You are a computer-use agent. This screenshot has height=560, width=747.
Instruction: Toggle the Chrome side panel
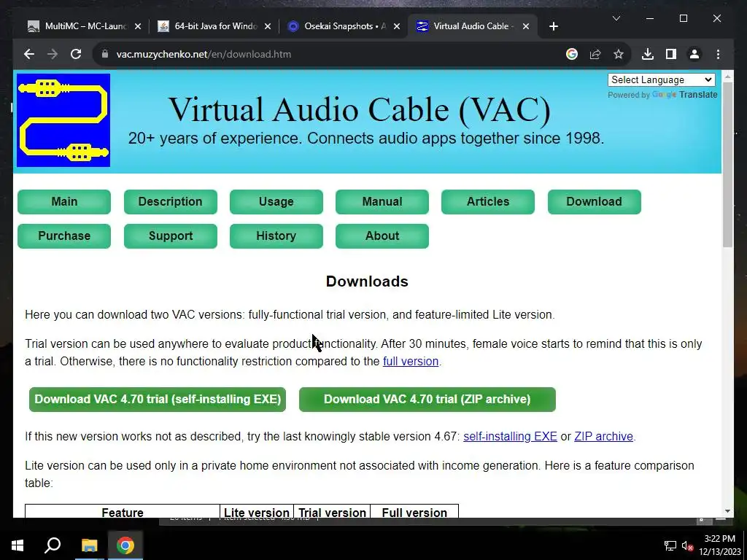click(671, 54)
